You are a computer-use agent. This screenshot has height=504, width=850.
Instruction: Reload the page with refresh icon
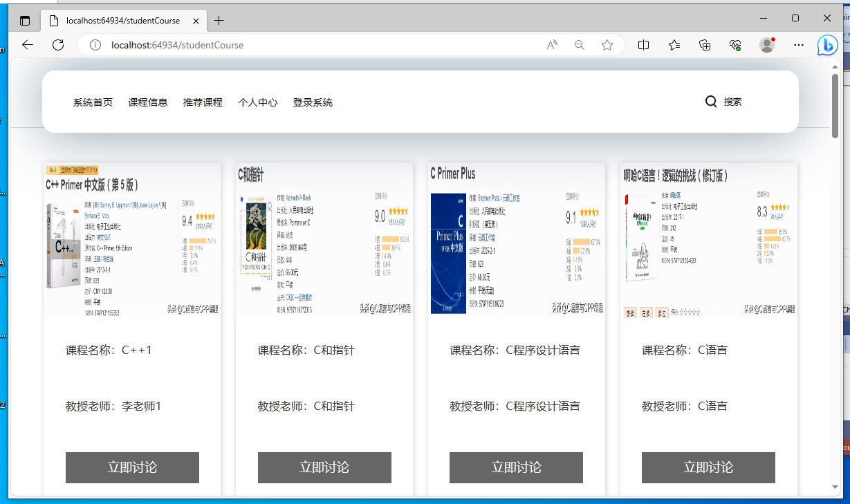tap(58, 45)
